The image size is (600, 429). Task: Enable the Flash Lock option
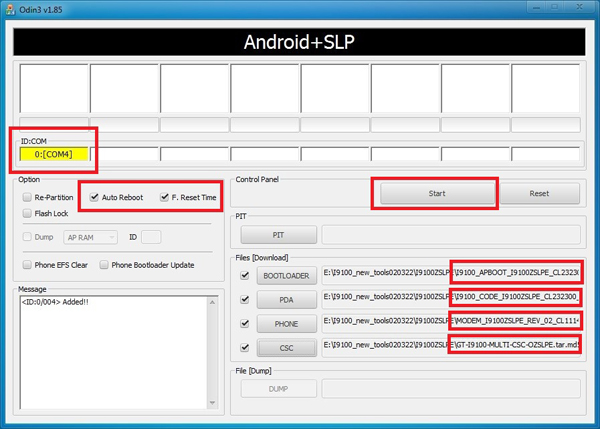point(27,214)
